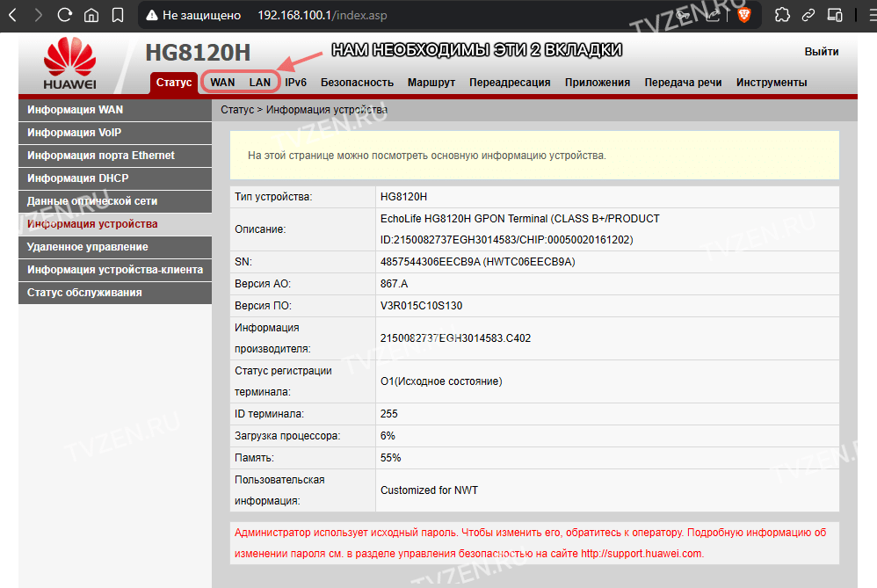Viewport: 877px width, 588px height.
Task: Click the support.huawei.com URL in the warning
Action: pyautogui.click(x=641, y=554)
